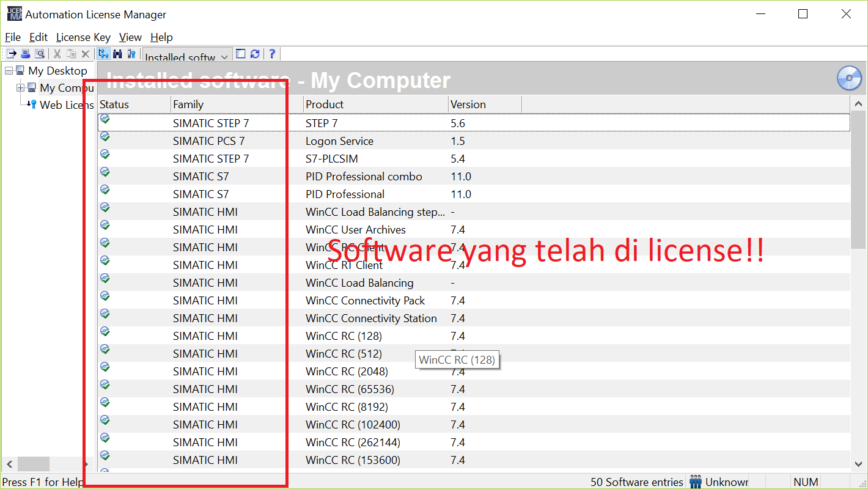Select the S7-PLCSIM product cell
The image size is (868, 489).
(331, 158)
